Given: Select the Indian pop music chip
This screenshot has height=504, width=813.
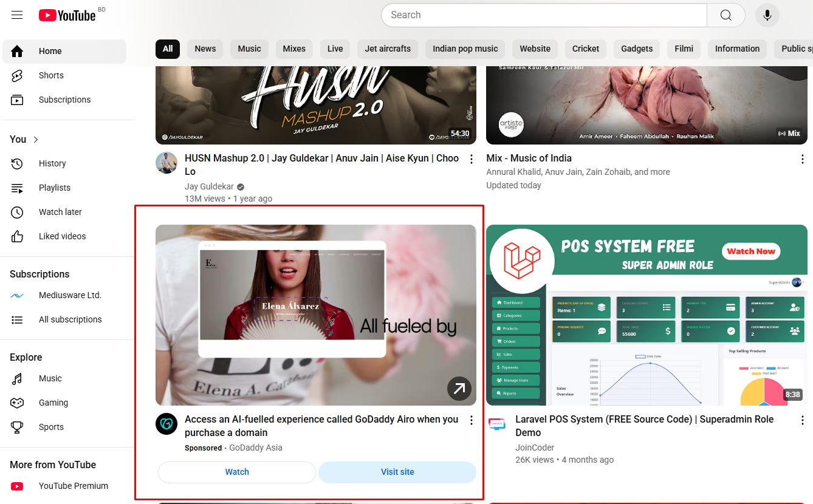Looking at the screenshot, I should 465,49.
